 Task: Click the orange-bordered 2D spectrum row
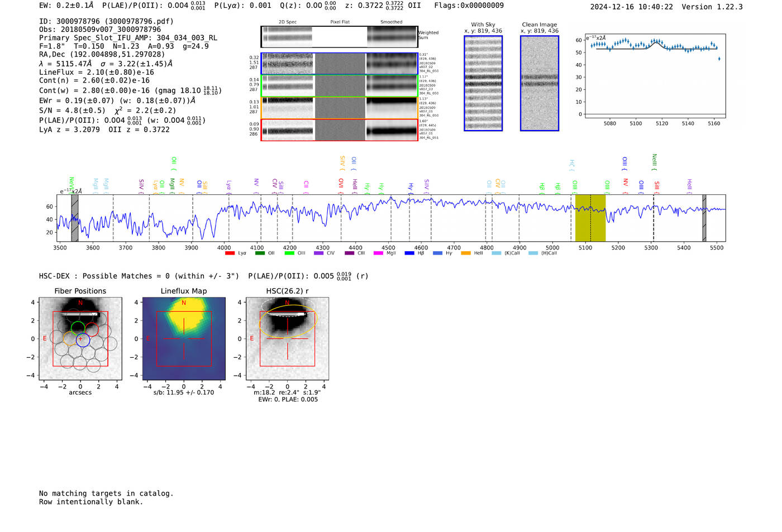[x=340, y=108]
